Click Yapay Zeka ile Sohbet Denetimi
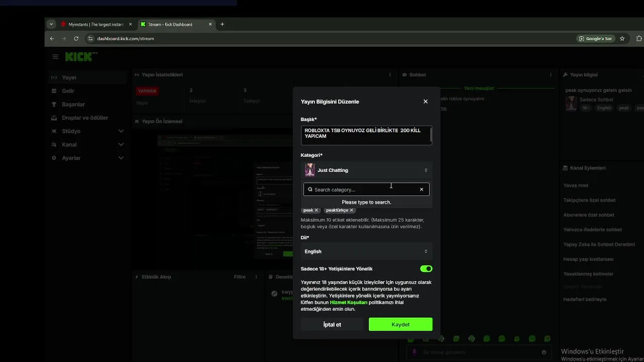The width and height of the screenshot is (644, 362). pyautogui.click(x=599, y=244)
